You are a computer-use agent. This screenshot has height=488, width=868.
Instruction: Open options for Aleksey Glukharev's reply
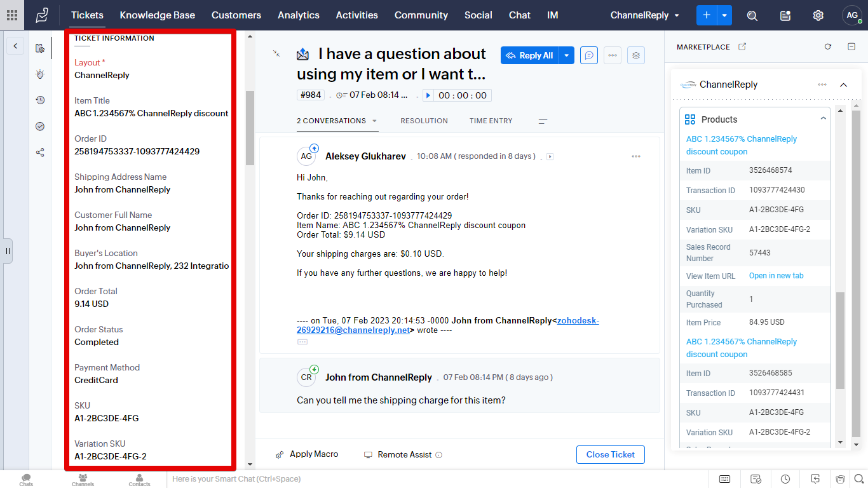(636, 156)
